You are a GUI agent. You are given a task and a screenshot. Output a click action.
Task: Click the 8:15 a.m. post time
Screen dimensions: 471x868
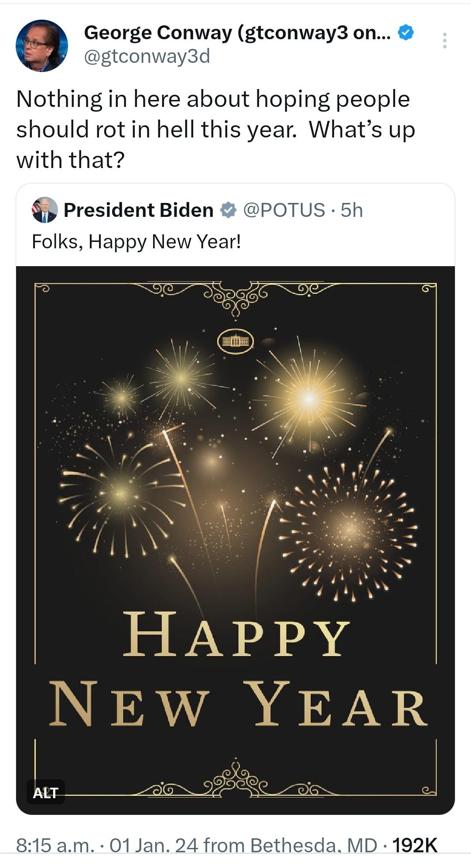(55, 845)
